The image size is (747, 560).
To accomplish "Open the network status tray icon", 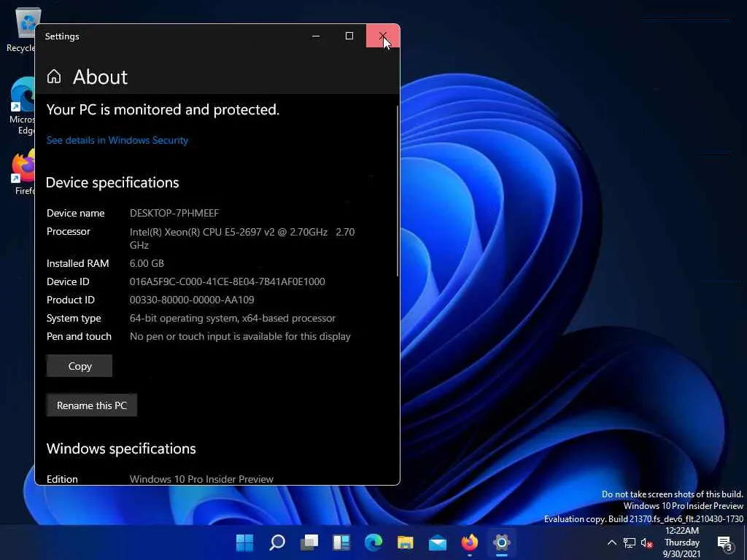I will pos(630,542).
